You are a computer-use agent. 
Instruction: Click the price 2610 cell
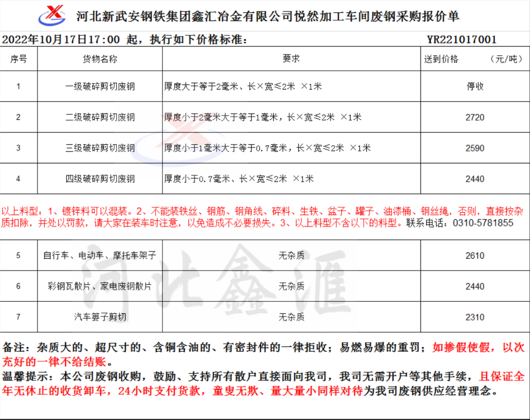475,256
